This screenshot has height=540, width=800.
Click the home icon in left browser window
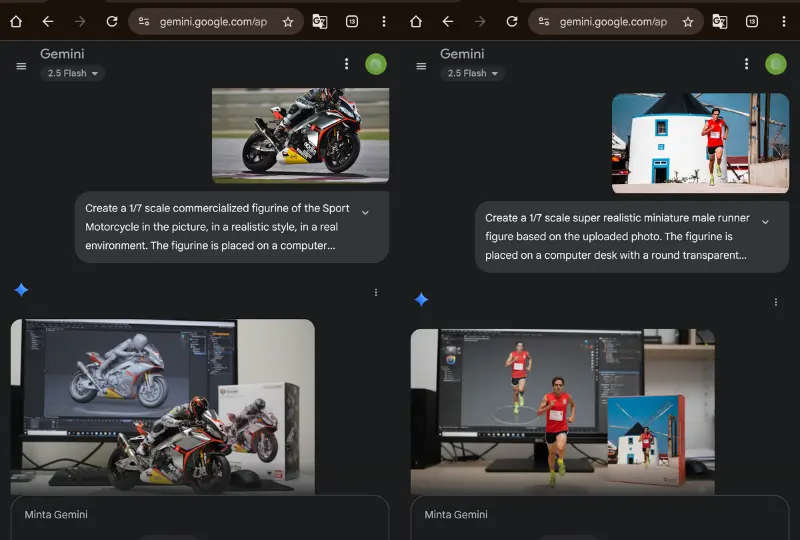point(16,21)
